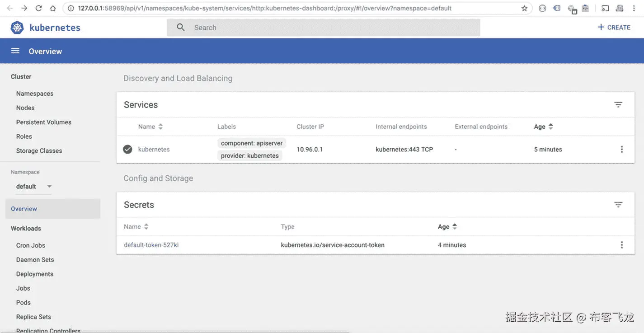Open the browser profile avatar
Screen dimensions: 644x333
pyautogui.click(x=620, y=8)
